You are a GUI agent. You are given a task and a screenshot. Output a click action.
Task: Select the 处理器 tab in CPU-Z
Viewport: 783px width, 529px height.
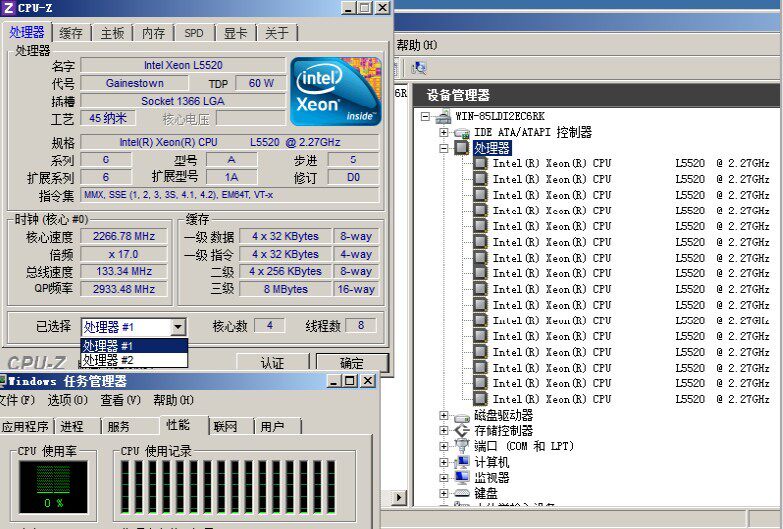27,32
